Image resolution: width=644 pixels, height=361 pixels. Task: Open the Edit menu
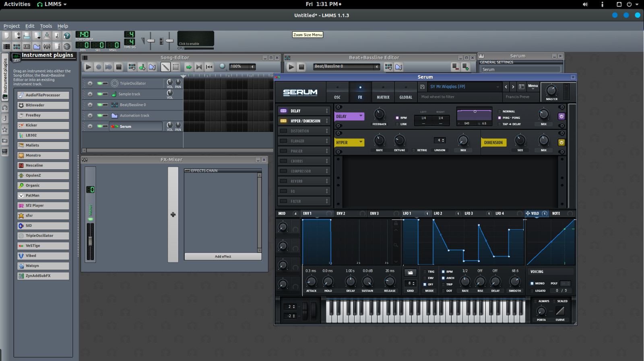click(x=30, y=26)
